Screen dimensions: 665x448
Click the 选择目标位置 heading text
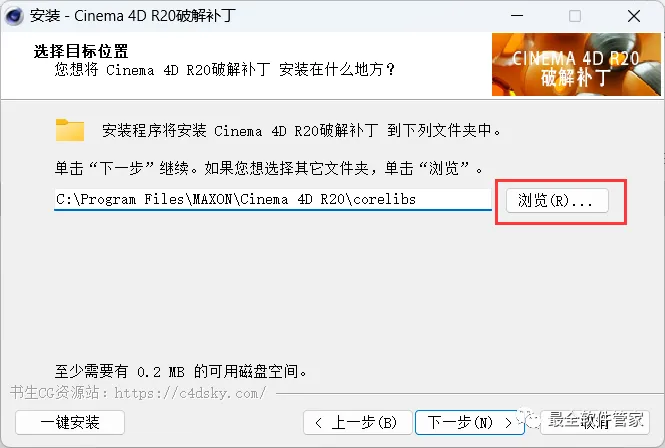pos(81,51)
